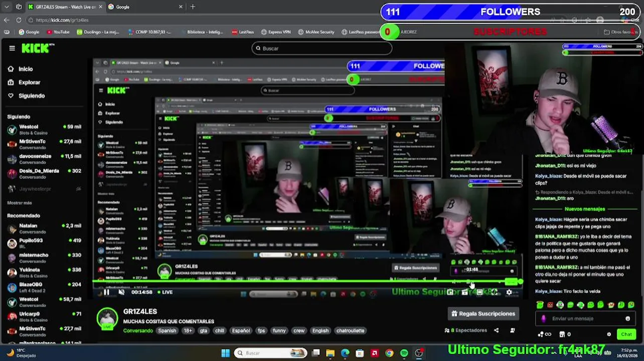Viewport: 644px width, 361px height.
Task: Select the chill tag
Action: (220, 330)
